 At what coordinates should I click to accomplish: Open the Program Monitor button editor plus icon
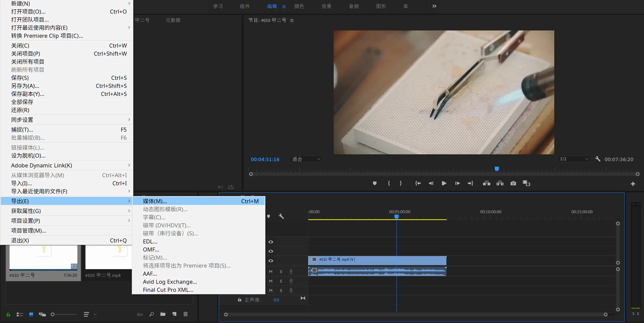pos(633,184)
